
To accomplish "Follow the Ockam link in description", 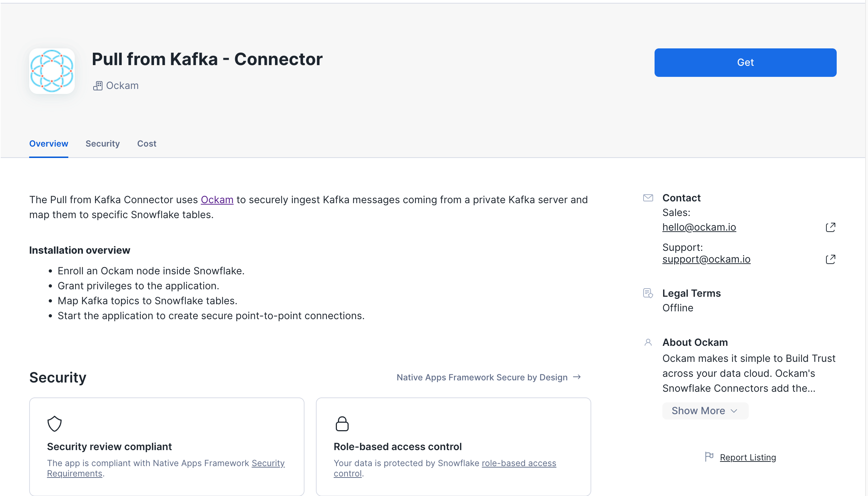I will [217, 200].
